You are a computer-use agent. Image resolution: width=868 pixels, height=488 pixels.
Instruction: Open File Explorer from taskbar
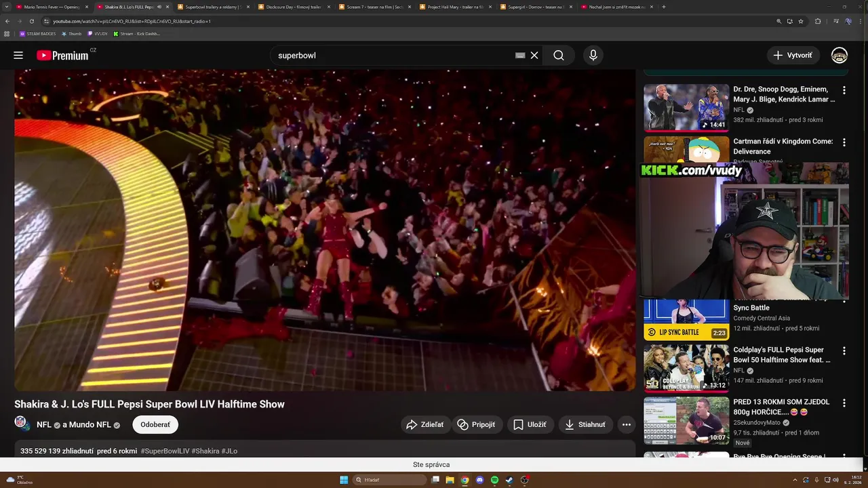coord(450,480)
